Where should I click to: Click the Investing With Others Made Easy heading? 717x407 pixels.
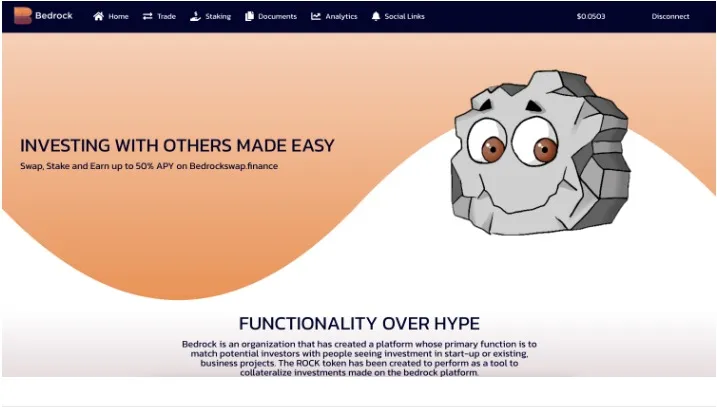coord(177,145)
